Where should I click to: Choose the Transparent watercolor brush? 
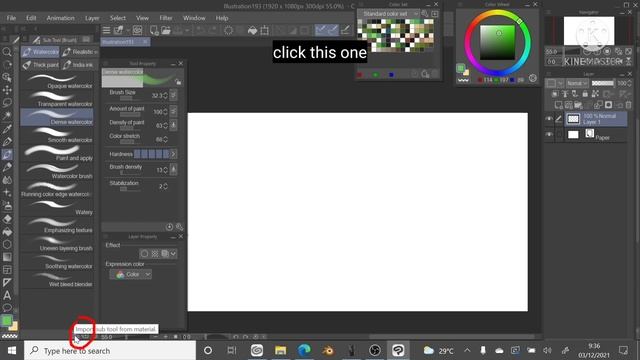[57, 99]
